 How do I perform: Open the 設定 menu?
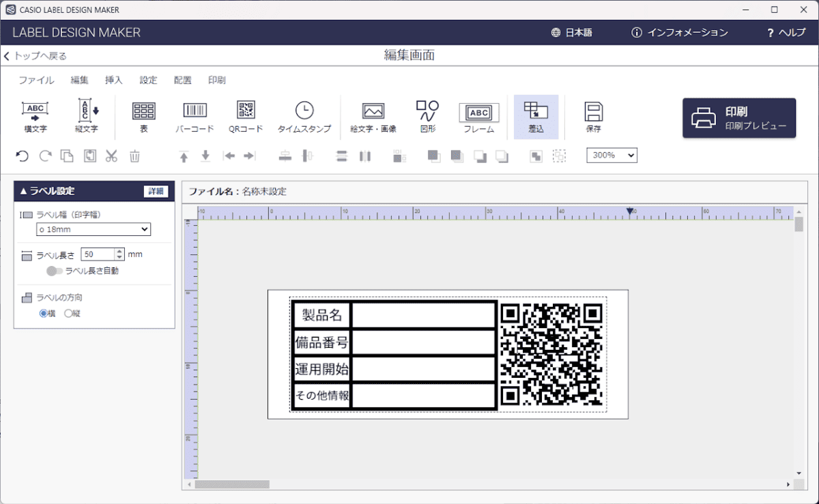[149, 80]
